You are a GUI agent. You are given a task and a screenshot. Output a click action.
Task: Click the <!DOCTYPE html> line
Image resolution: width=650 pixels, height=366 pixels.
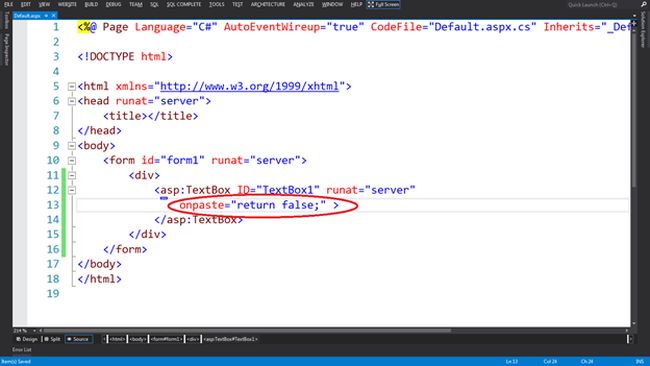[125, 56]
